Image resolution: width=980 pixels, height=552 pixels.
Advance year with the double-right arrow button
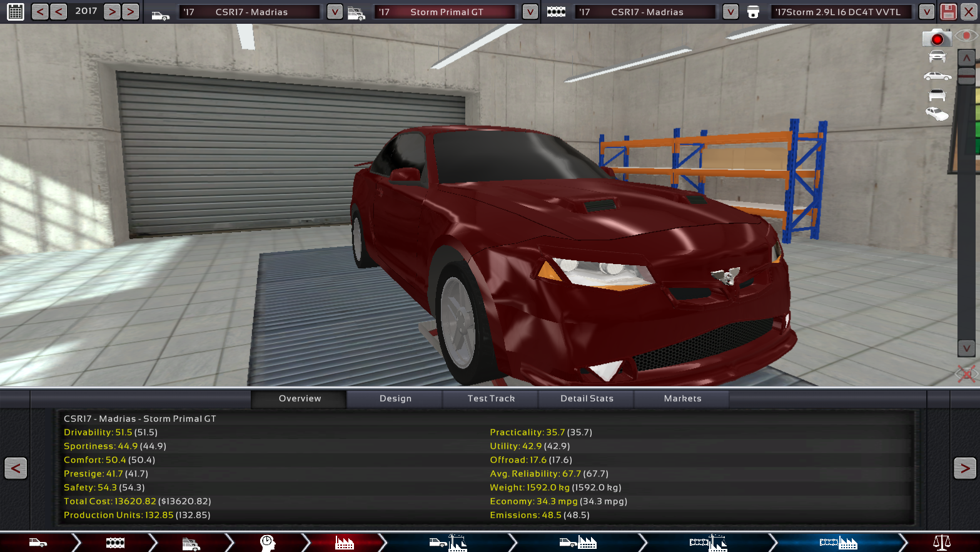(x=130, y=11)
